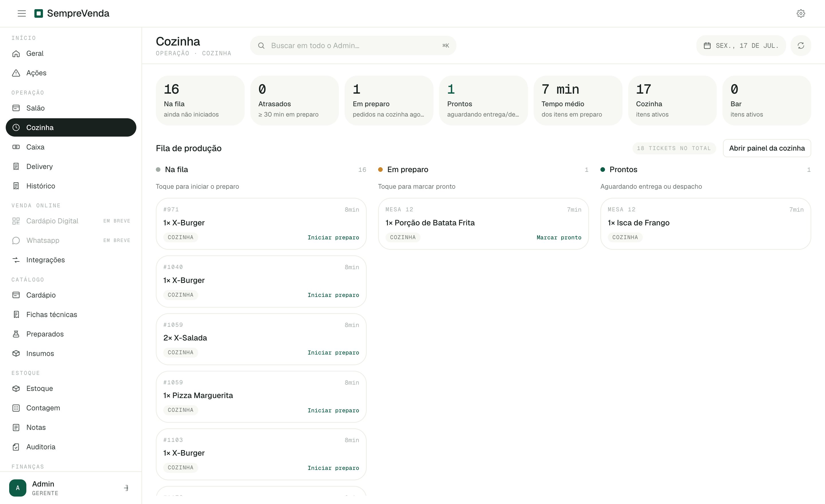Screen dimensions: 825x504
Task: Click the GERENTE role label
Action: pos(45,493)
